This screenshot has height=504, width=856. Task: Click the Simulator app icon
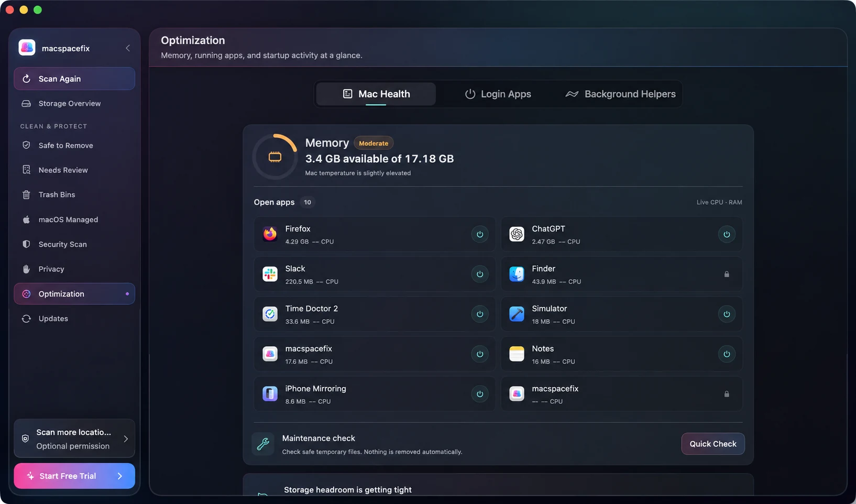(x=517, y=314)
